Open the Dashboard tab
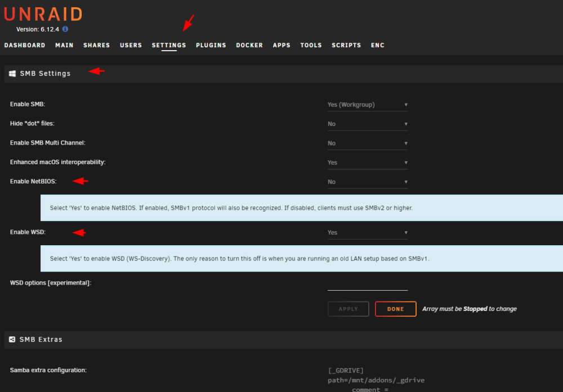The height and width of the screenshot is (392, 563). [25, 45]
